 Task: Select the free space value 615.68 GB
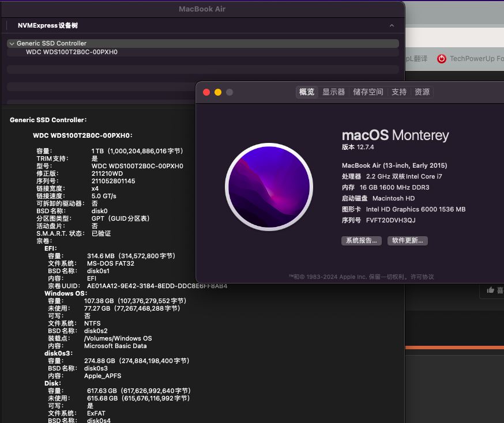pyautogui.click(x=138, y=398)
